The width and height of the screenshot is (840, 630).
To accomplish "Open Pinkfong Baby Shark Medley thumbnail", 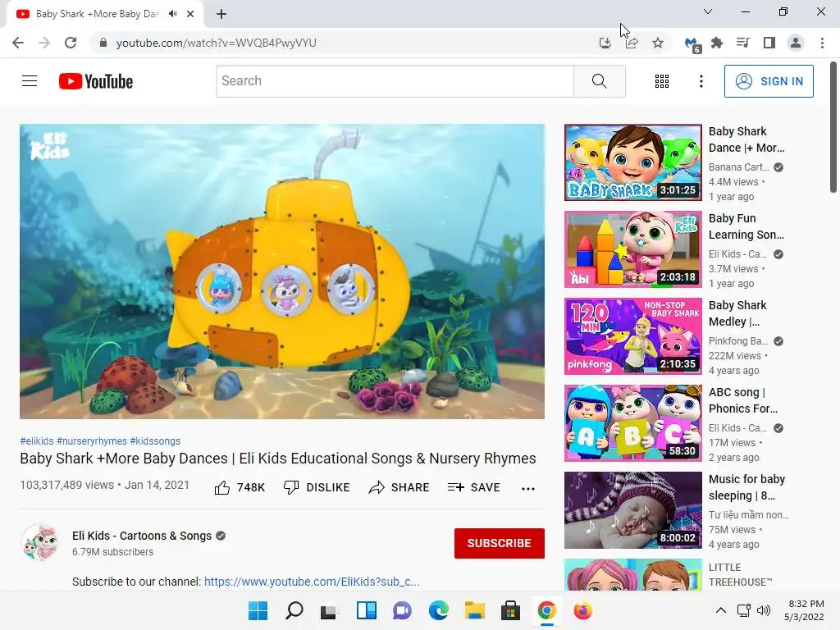I will [633, 336].
